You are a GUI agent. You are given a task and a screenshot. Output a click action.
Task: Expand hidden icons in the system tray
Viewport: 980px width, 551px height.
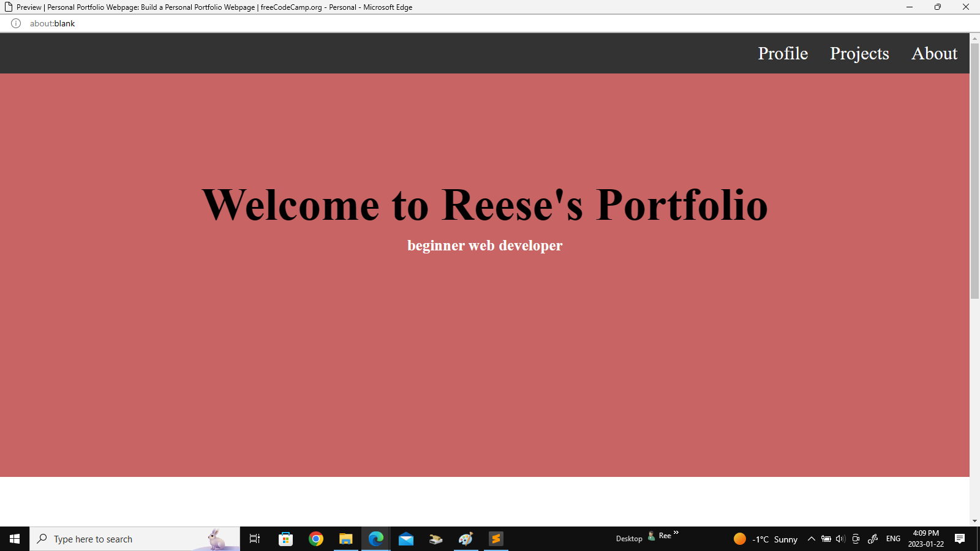pyautogui.click(x=810, y=539)
